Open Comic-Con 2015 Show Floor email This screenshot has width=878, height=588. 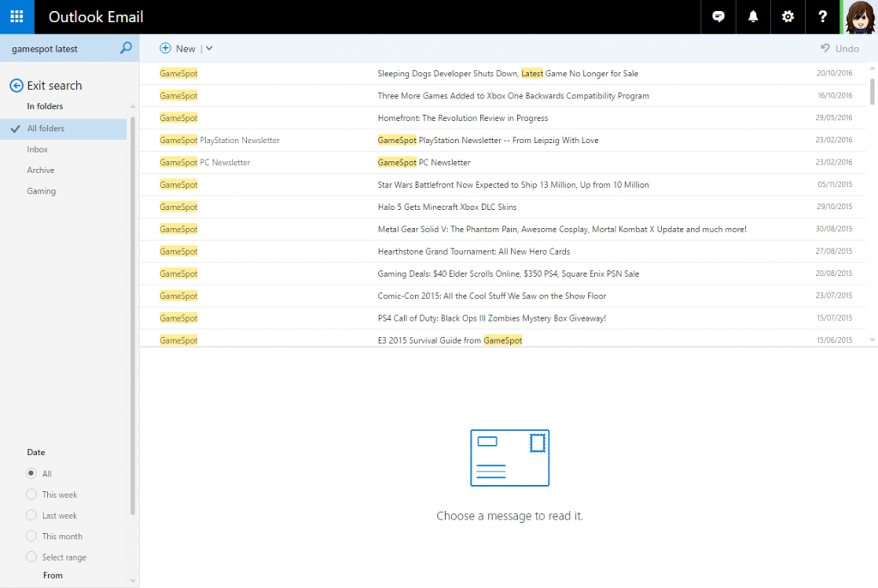[x=492, y=296]
